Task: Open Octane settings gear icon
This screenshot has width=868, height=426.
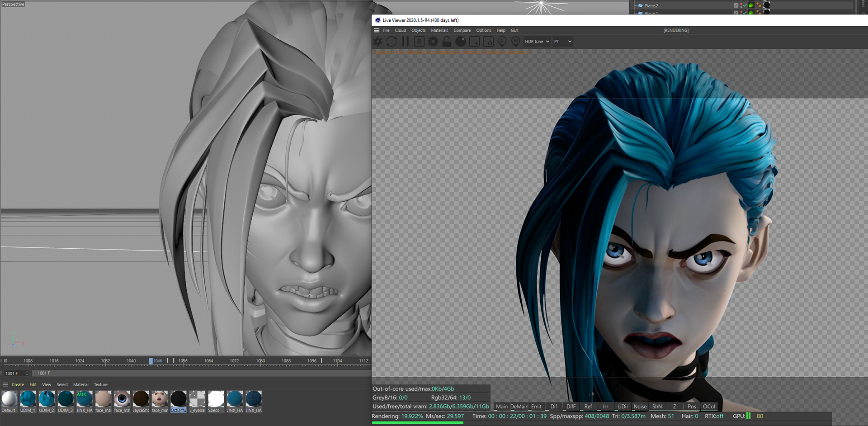Action: 433,42
